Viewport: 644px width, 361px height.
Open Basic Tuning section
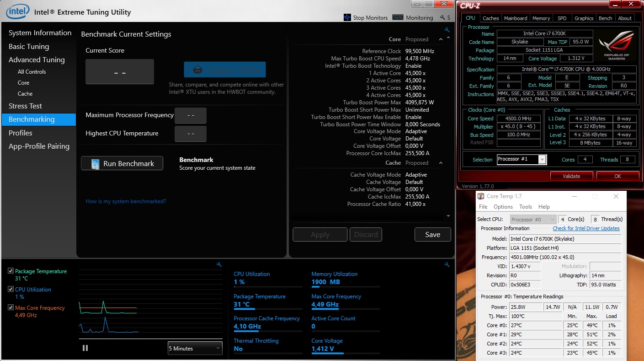coord(29,46)
